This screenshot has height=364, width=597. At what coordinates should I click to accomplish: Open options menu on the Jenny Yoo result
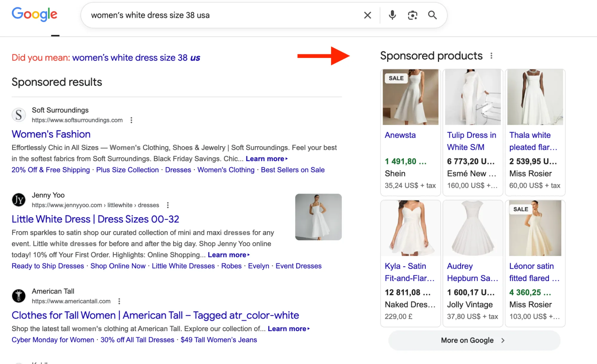coord(168,205)
